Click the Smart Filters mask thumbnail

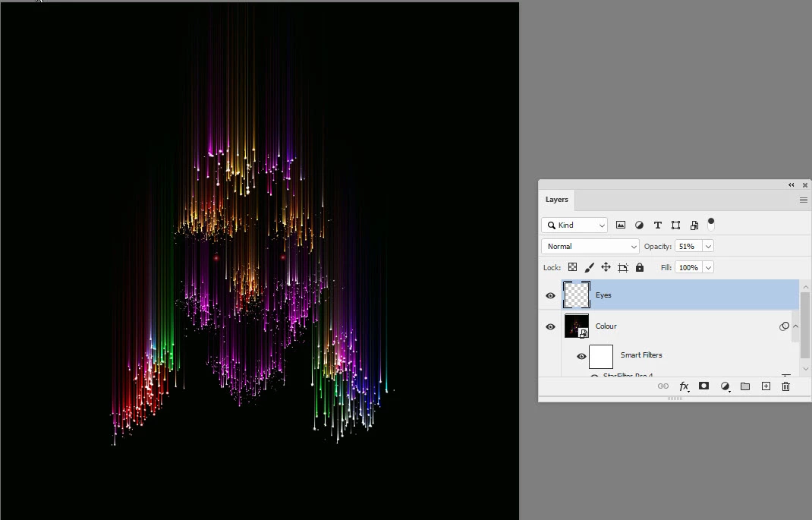(x=601, y=356)
